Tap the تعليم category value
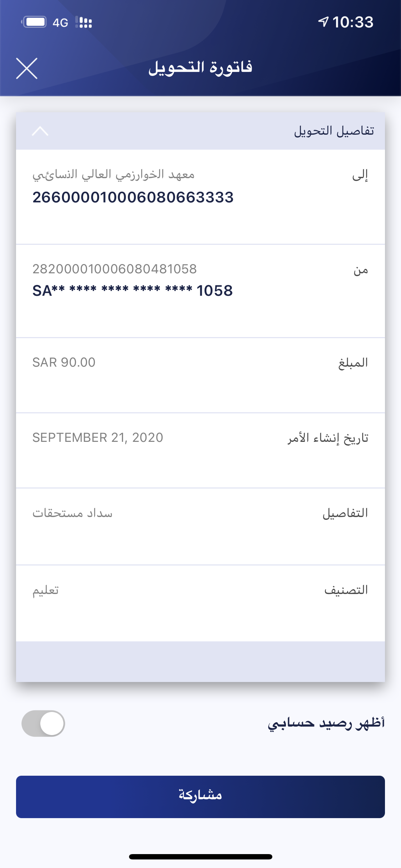 point(46,590)
